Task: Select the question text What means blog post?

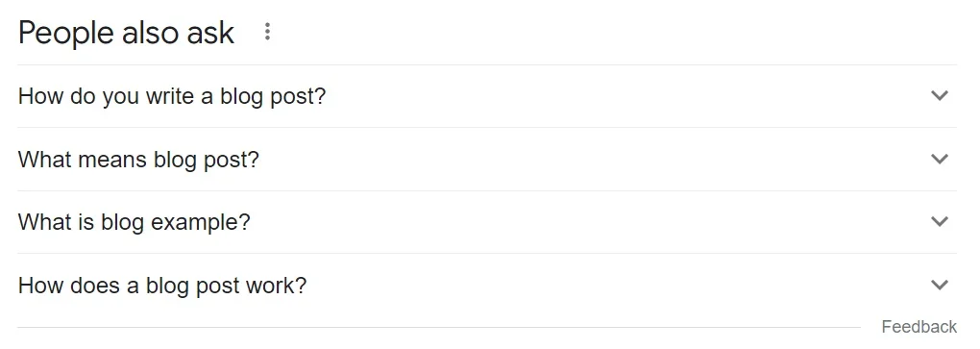Action: pos(138,161)
